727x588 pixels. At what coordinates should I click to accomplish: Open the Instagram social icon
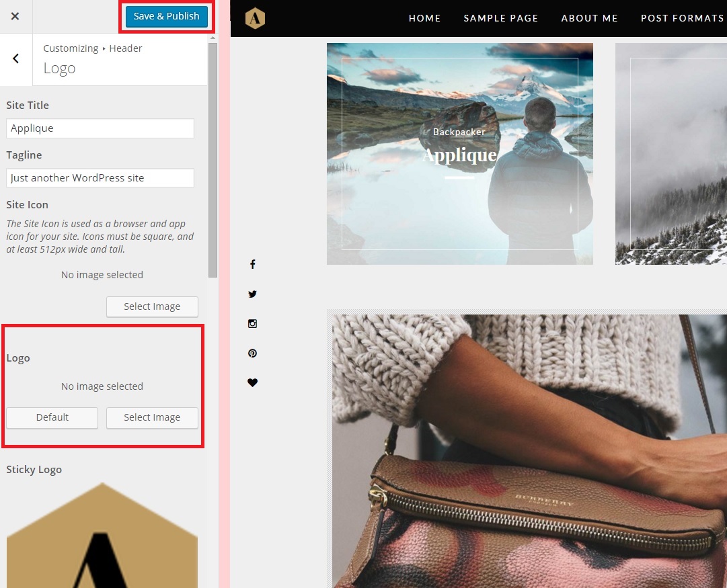coord(252,323)
